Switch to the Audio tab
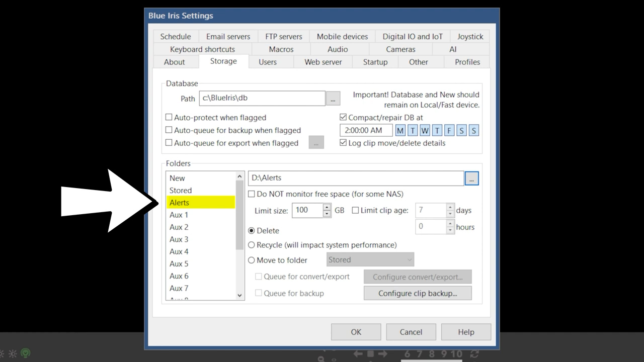The width and height of the screenshot is (644, 362). [338, 49]
